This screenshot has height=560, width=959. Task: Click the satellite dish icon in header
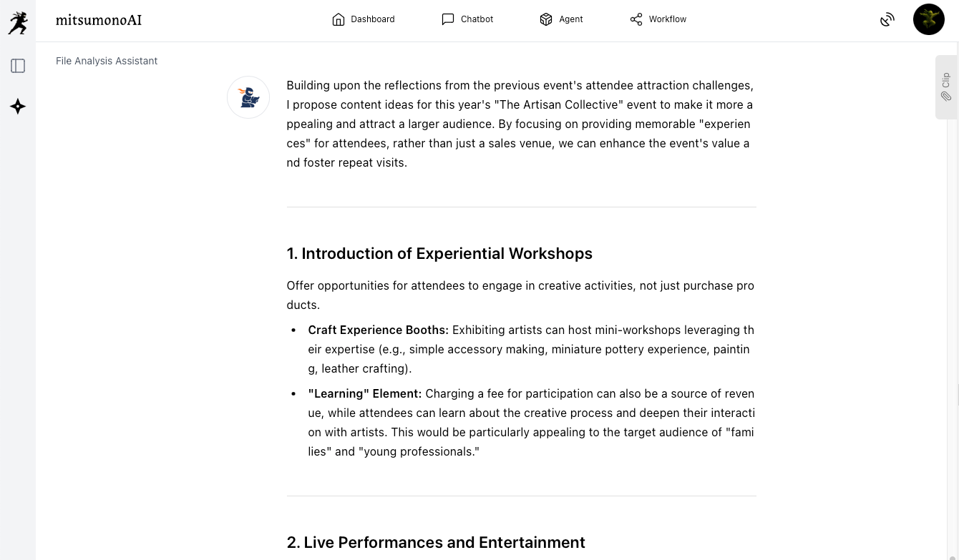887,20
